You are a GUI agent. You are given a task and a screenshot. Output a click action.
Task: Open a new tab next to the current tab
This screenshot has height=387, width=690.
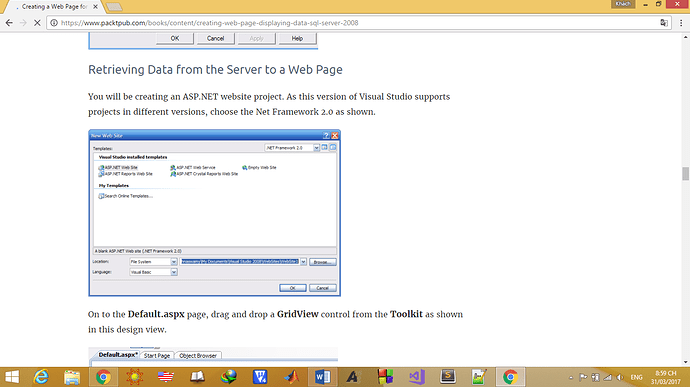pyautogui.click(x=114, y=7)
